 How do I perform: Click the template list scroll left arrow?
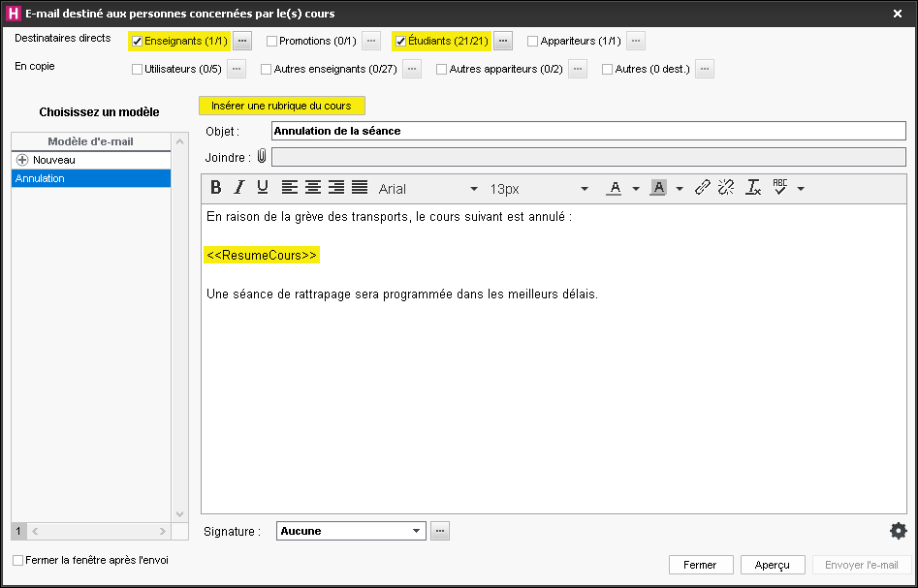coord(35,531)
